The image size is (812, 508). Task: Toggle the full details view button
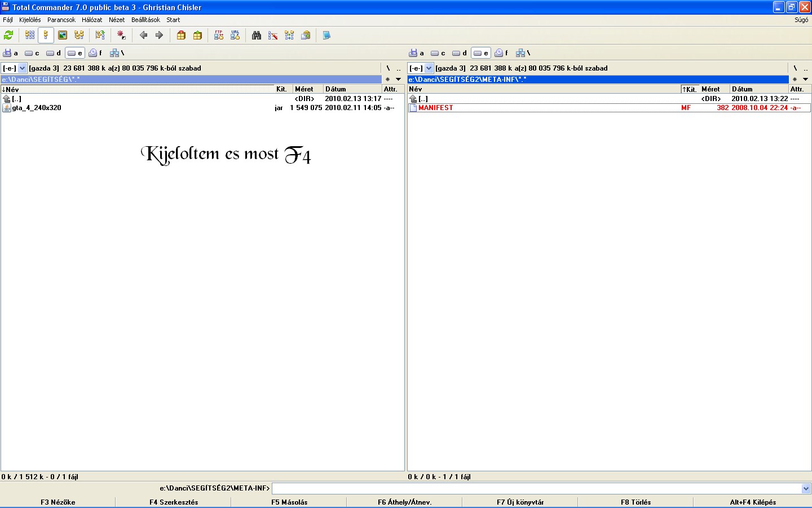(x=46, y=36)
